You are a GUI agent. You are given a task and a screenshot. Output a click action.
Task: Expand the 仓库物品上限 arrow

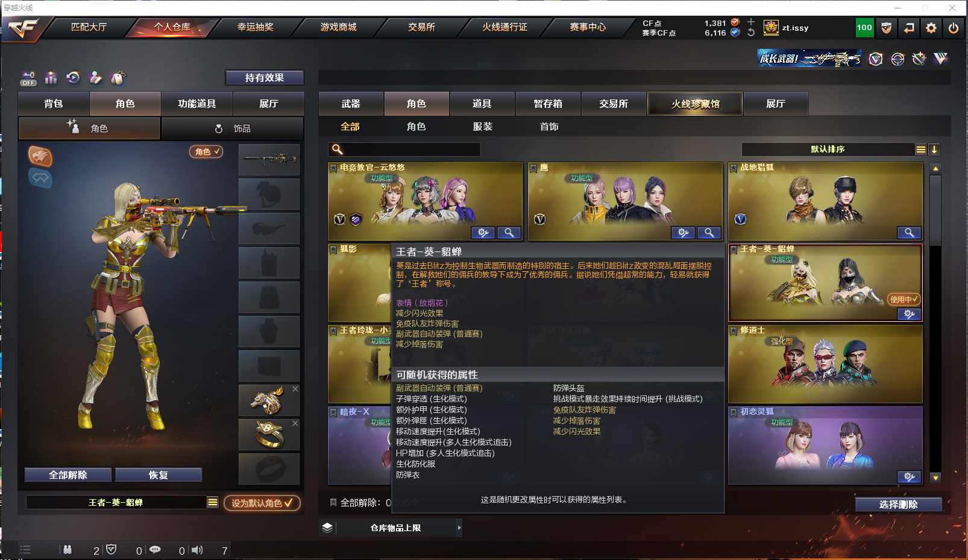[x=459, y=528]
